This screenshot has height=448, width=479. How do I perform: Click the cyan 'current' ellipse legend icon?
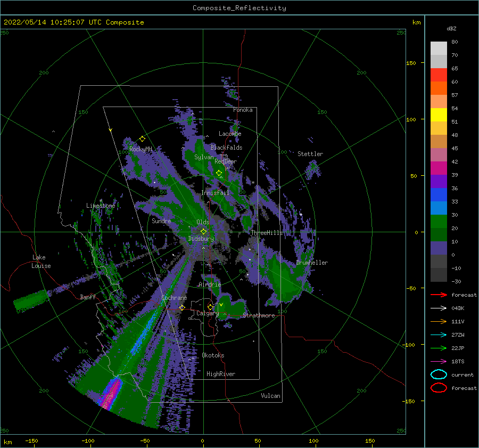(439, 374)
